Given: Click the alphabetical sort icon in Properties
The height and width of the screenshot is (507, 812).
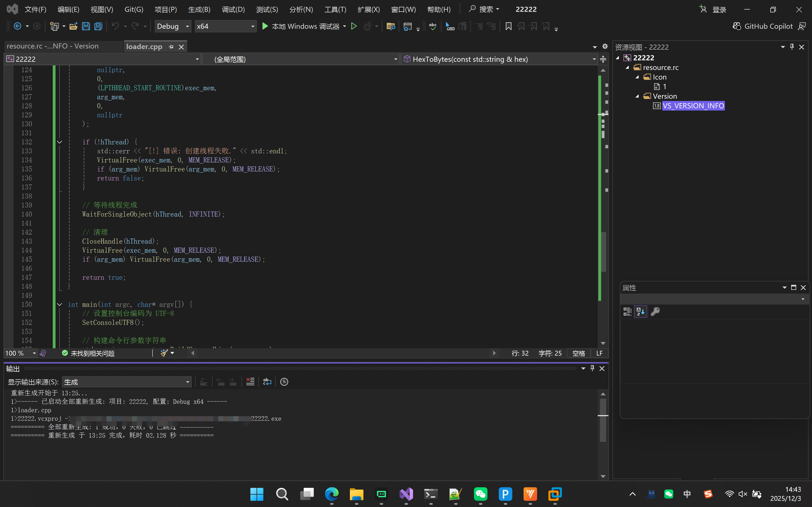Looking at the screenshot, I should 640,312.
